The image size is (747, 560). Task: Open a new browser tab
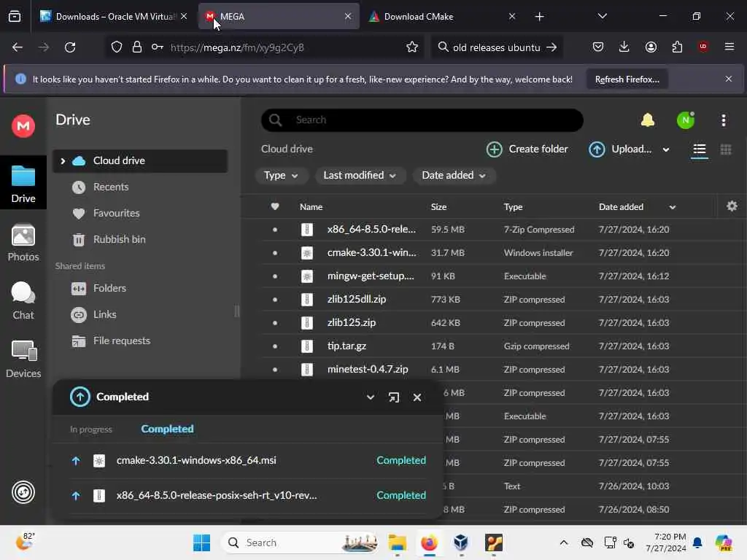pos(539,17)
